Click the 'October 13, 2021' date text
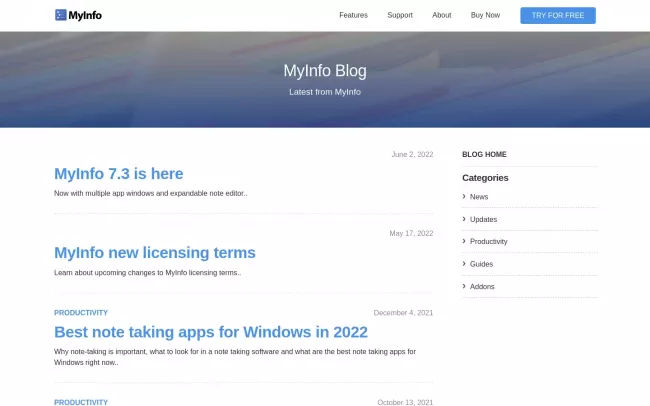The image size is (650, 406). point(405,402)
